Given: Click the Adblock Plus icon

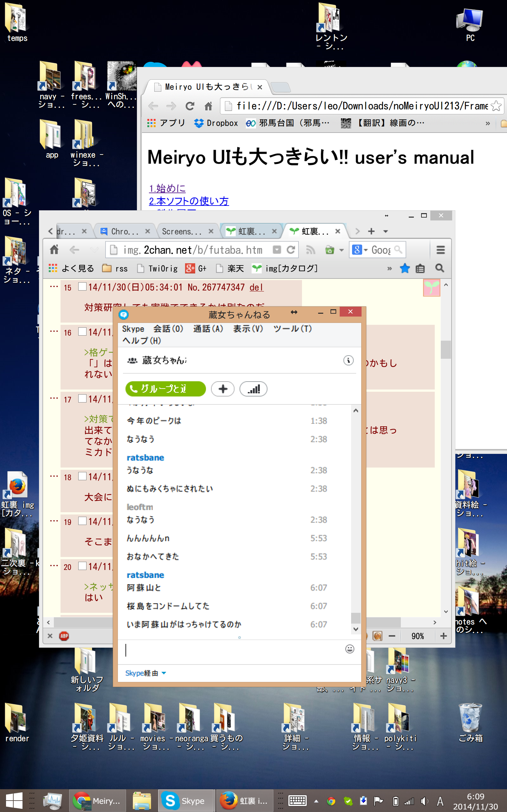Looking at the screenshot, I should (64, 636).
